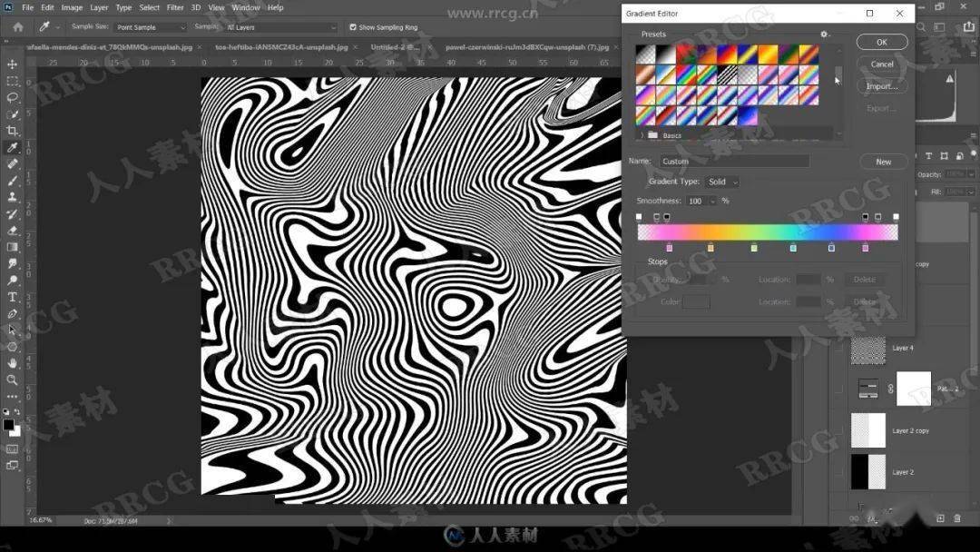
Task: Open the presets gear menu
Action: coord(824,34)
